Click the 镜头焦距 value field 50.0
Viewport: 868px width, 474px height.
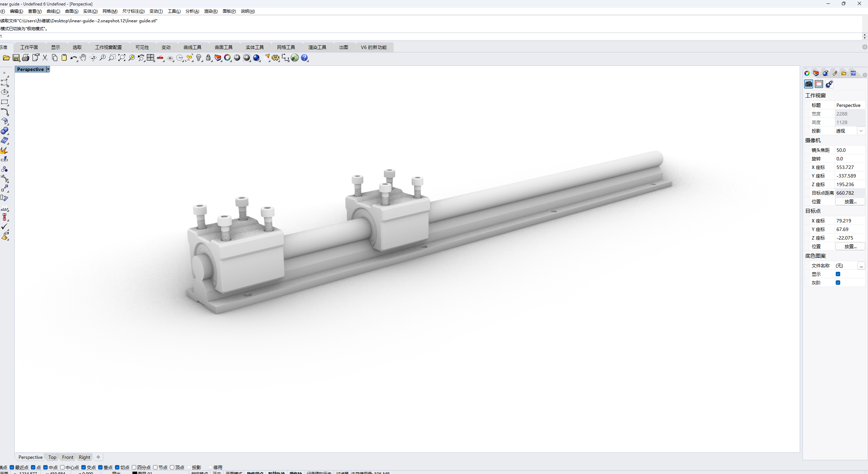[x=850, y=150]
